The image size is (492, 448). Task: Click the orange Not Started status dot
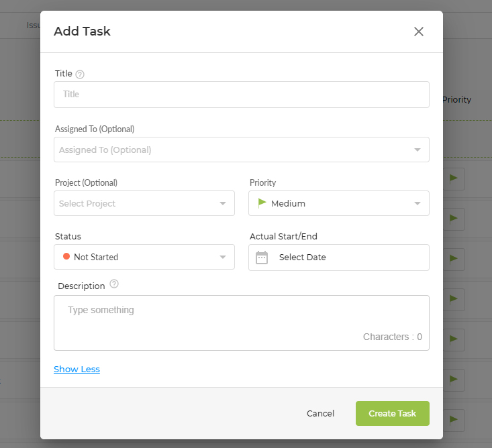66,256
